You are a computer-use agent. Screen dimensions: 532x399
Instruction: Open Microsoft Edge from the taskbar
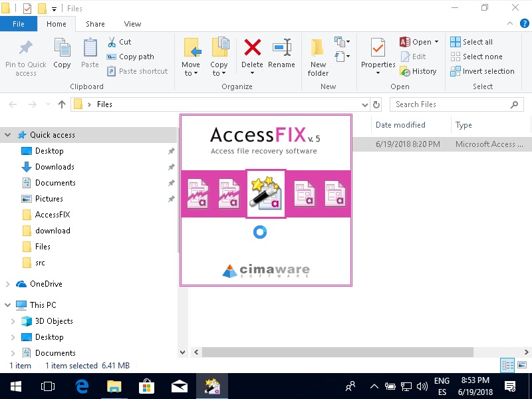[x=82, y=386]
